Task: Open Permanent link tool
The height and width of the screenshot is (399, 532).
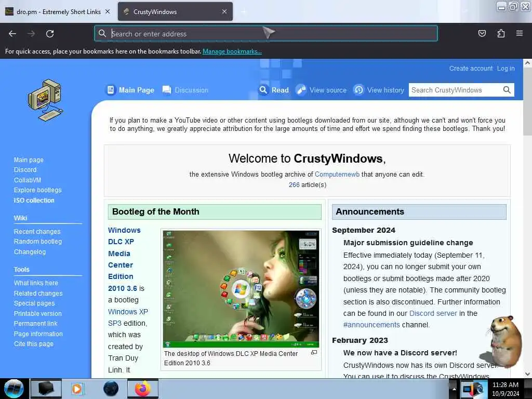Action: [x=36, y=324]
